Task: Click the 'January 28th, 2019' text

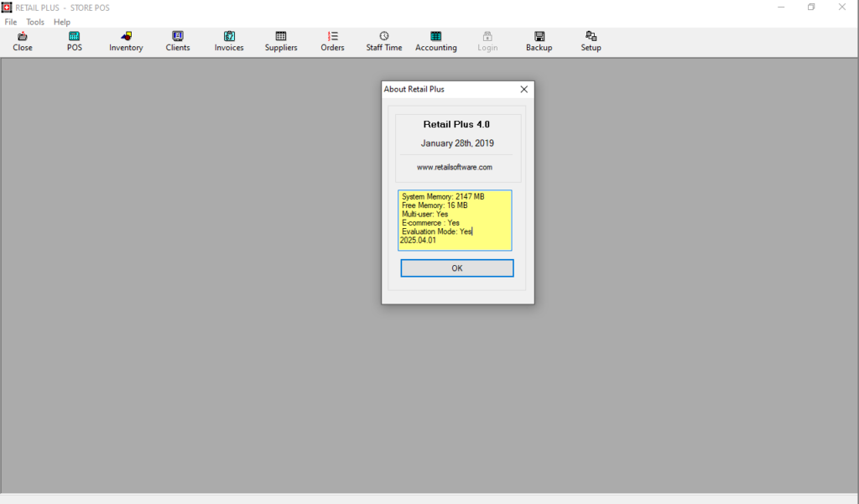Action: (457, 143)
